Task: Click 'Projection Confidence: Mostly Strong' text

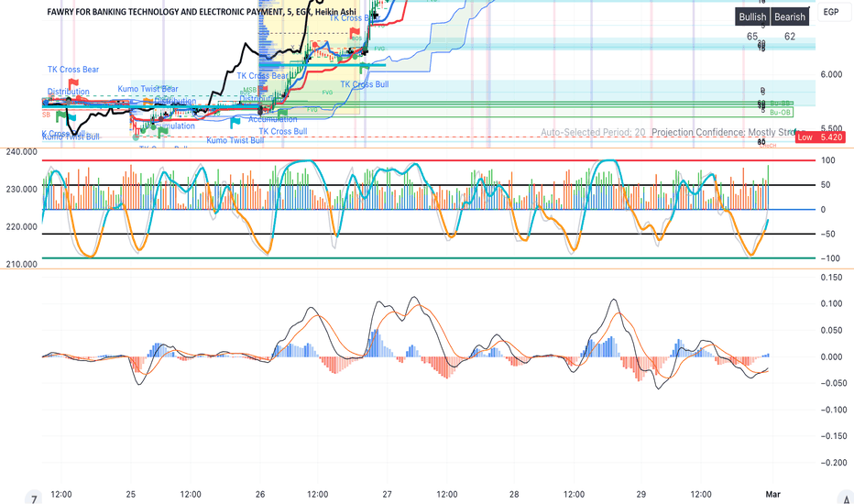Action: pos(728,132)
